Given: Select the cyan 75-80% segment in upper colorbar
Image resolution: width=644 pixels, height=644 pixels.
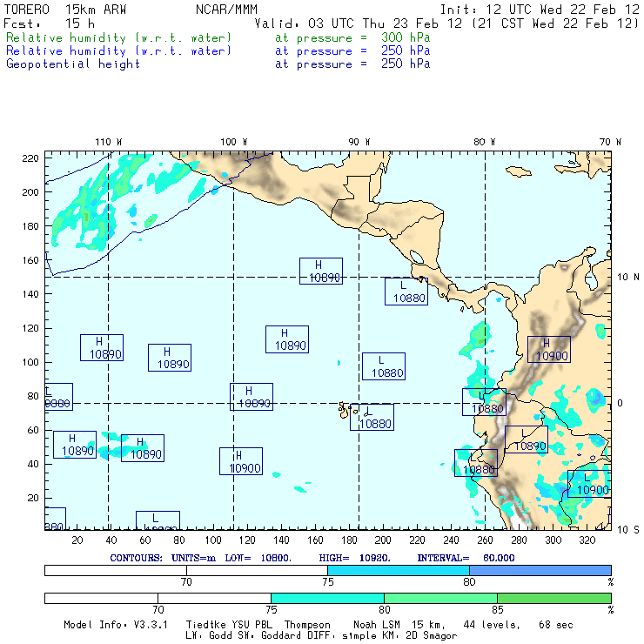Looking at the screenshot, I should 398,570.
